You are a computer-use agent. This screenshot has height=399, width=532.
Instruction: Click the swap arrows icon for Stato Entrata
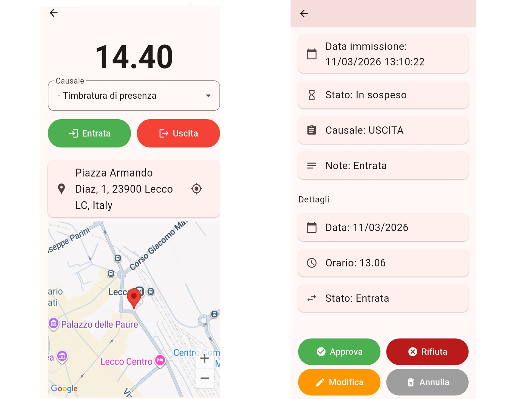(x=312, y=298)
